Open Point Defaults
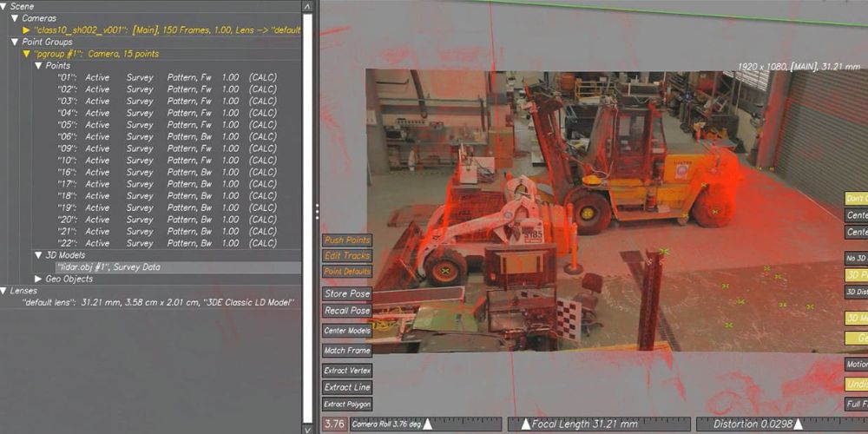Screen dimensions: 868x434 tap(347, 271)
